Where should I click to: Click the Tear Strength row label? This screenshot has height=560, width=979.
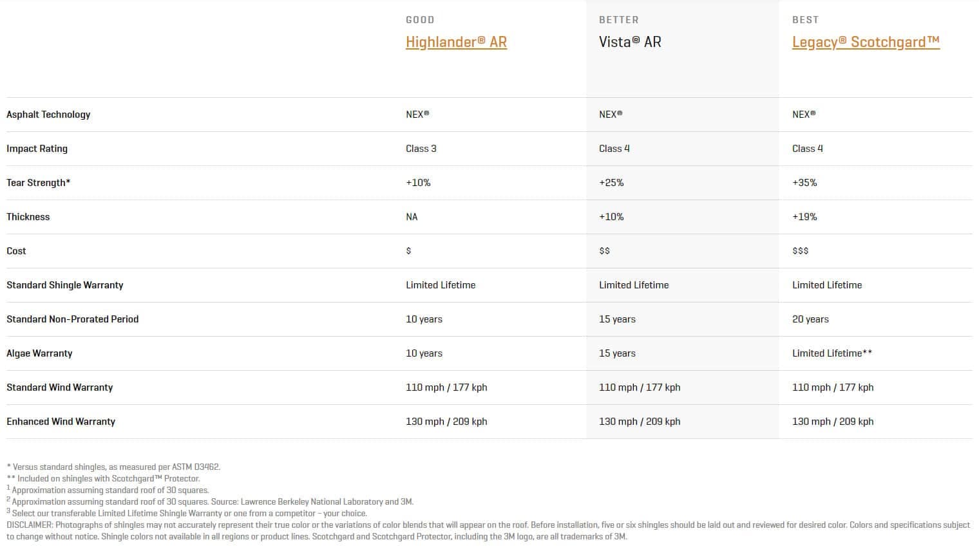(x=38, y=183)
